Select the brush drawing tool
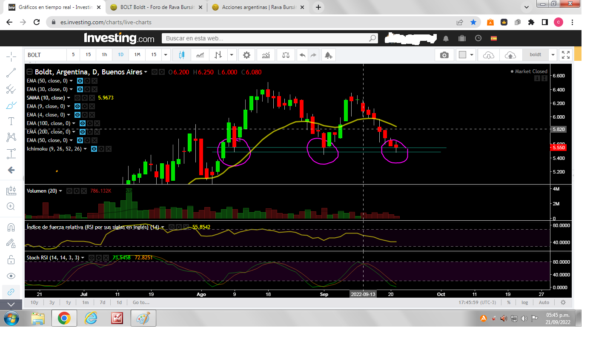Image resolution: width=613 pixels, height=364 pixels. (11, 105)
